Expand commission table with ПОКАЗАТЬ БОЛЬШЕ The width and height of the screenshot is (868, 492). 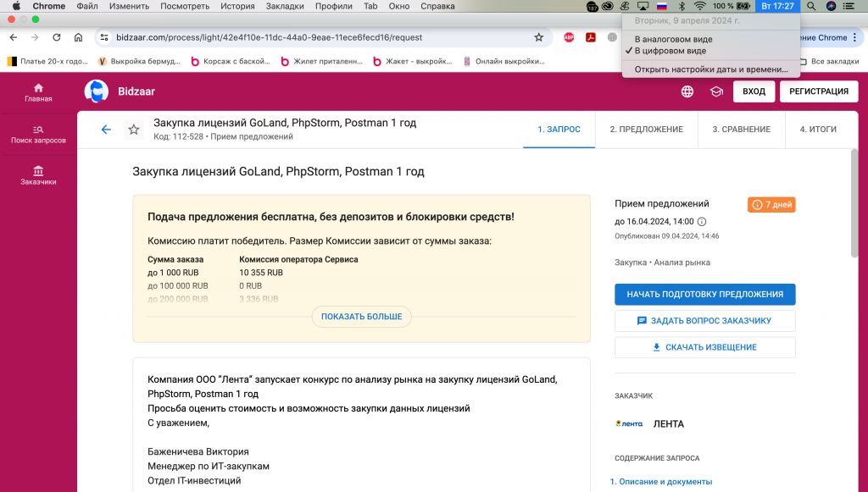[x=361, y=317]
